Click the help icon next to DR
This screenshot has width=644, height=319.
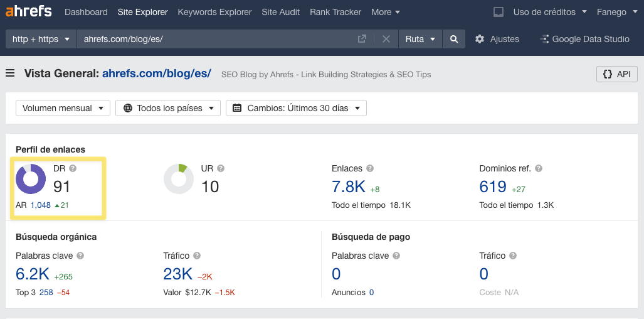[73, 168]
